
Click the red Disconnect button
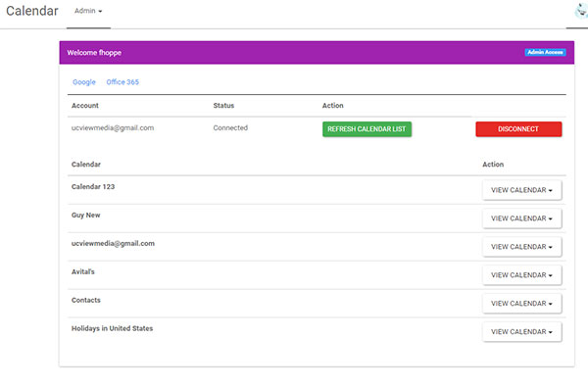tap(518, 129)
